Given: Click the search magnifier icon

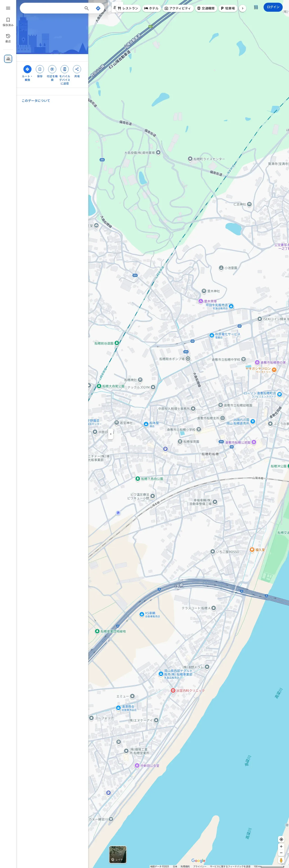Looking at the screenshot, I should click(86, 8).
